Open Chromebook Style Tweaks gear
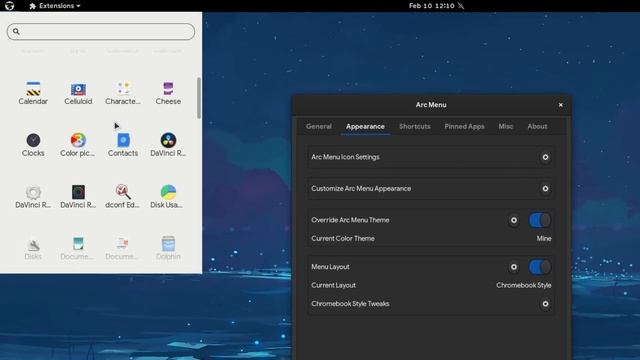 point(545,304)
